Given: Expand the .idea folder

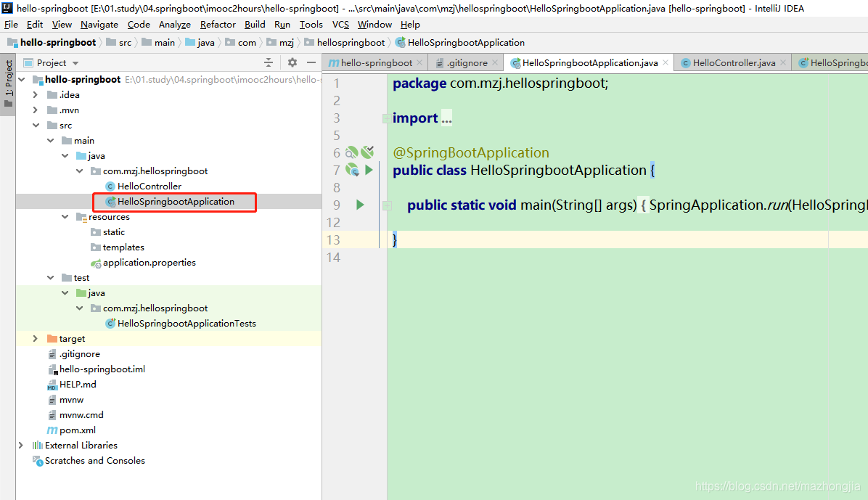Looking at the screenshot, I should click(x=36, y=95).
